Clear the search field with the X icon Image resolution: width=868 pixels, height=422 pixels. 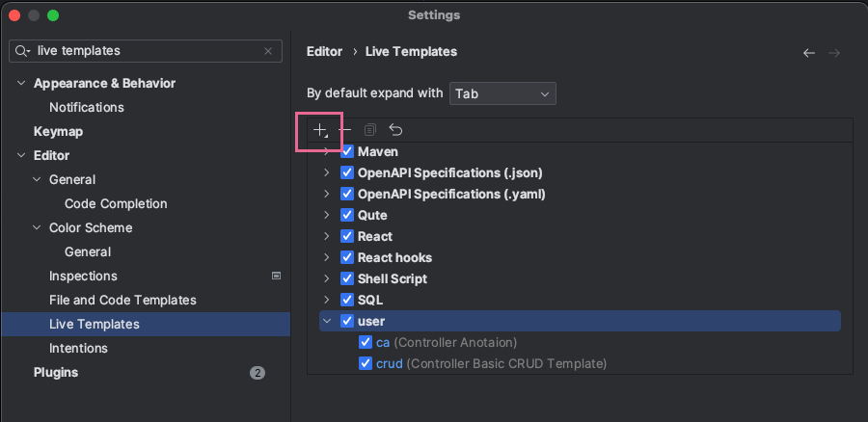point(268,51)
